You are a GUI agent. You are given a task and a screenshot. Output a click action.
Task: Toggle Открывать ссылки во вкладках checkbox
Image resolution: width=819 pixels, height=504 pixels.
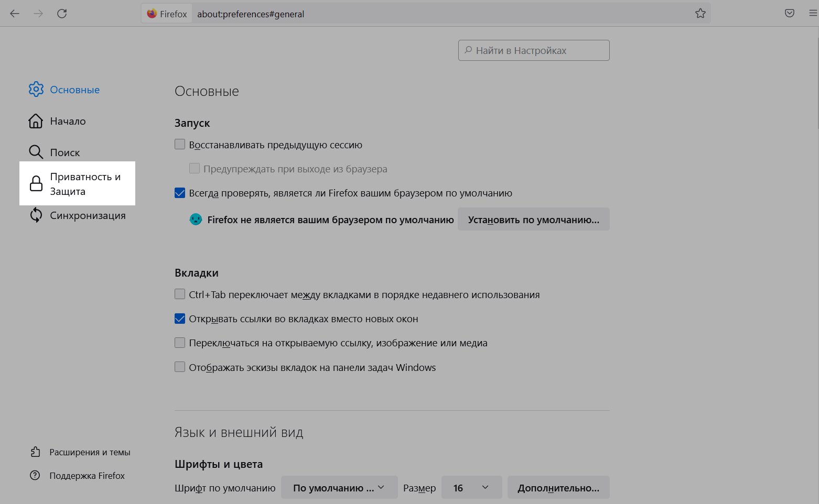[x=180, y=319]
